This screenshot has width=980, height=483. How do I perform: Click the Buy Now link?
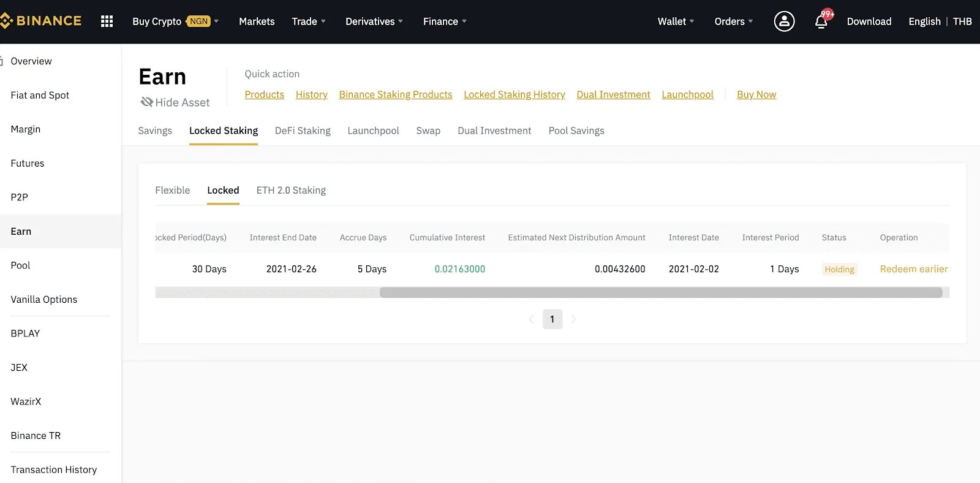coord(756,94)
